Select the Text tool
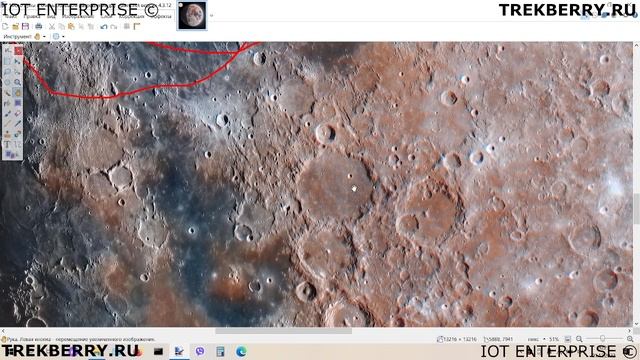This screenshot has height=360, width=640. (x=8, y=145)
